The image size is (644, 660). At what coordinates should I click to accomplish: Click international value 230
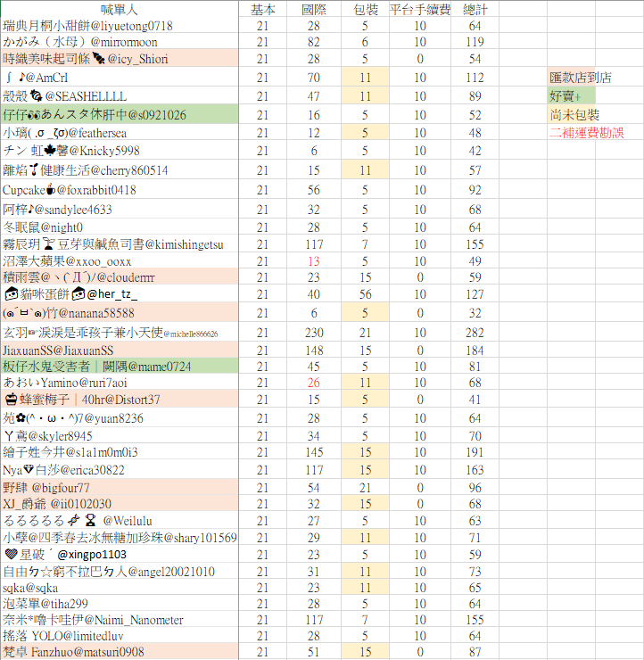coord(314,333)
